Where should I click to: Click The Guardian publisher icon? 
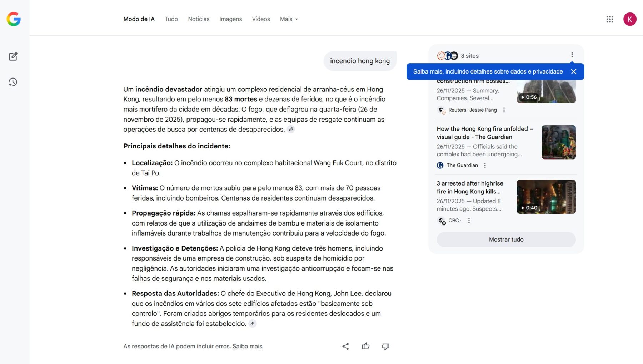[440, 165]
